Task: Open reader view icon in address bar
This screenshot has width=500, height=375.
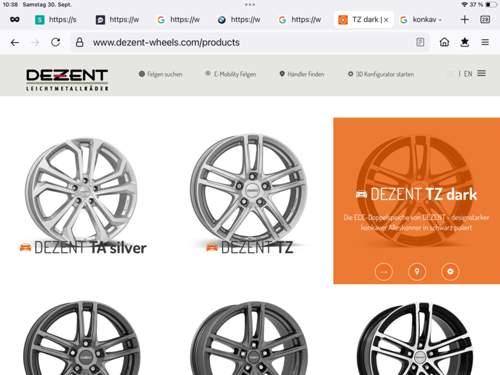Action: click(420, 42)
